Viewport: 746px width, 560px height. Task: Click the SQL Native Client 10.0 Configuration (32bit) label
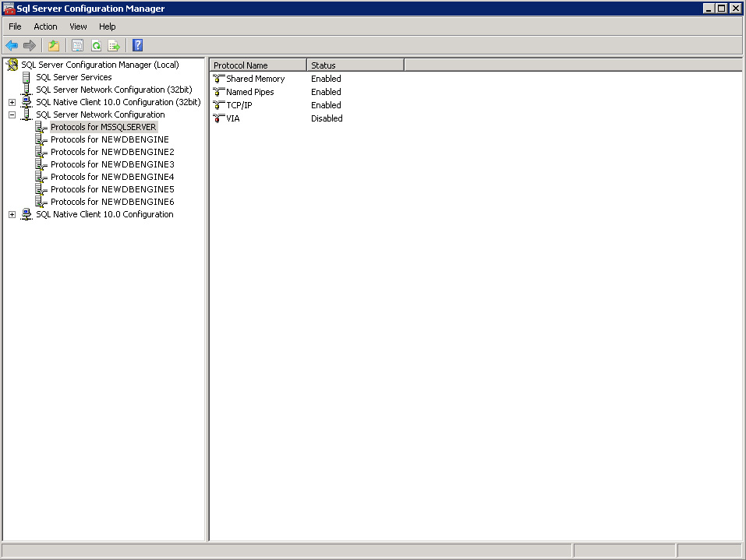tap(118, 102)
